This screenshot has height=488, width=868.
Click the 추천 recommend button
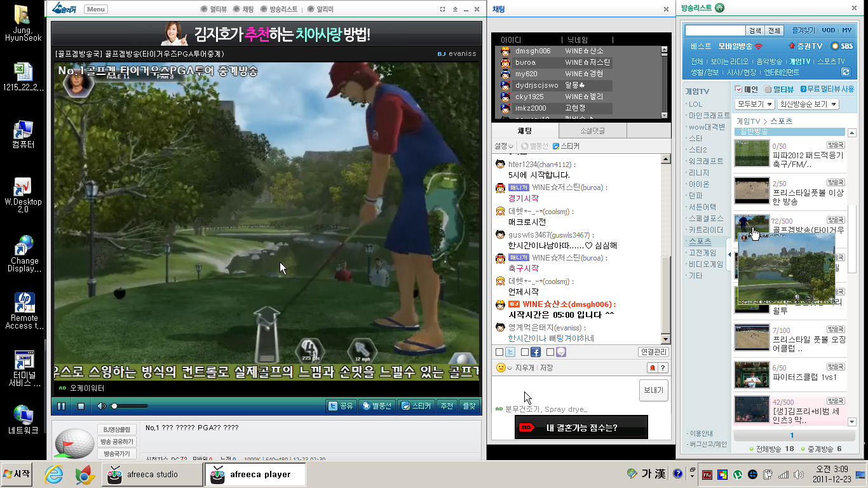pyautogui.click(x=447, y=406)
